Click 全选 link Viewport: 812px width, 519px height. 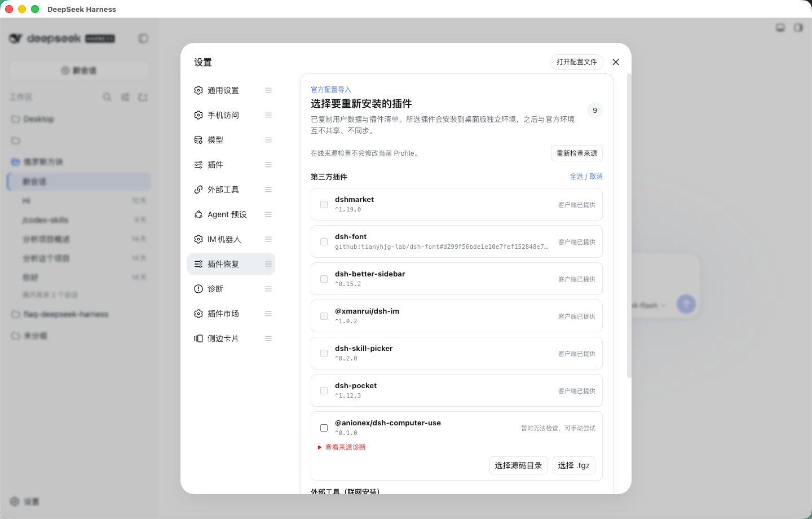pos(576,177)
